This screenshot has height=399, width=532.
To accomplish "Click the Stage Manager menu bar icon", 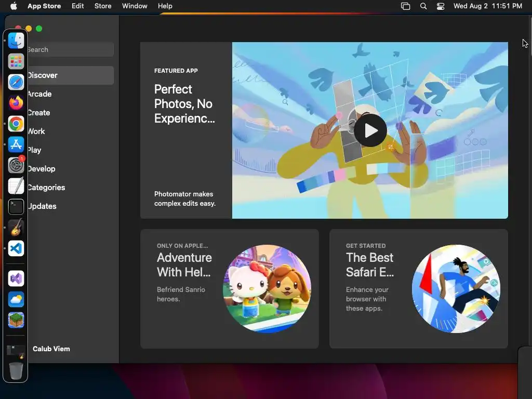I will tap(405, 6).
